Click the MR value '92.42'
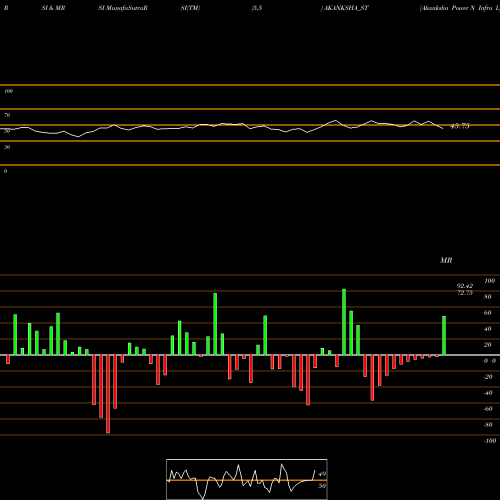The width and height of the screenshot is (500, 500). point(465,286)
